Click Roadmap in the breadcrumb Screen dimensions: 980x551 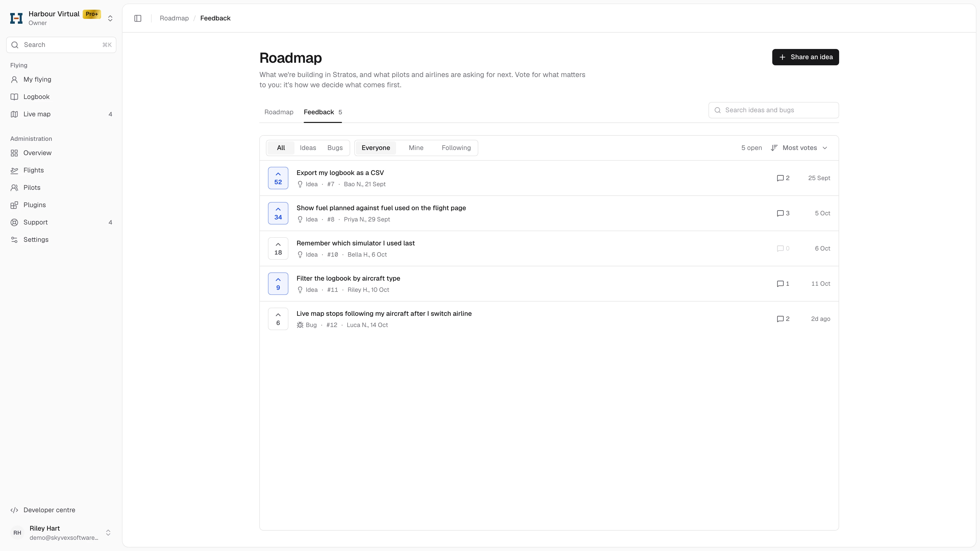pyautogui.click(x=174, y=18)
